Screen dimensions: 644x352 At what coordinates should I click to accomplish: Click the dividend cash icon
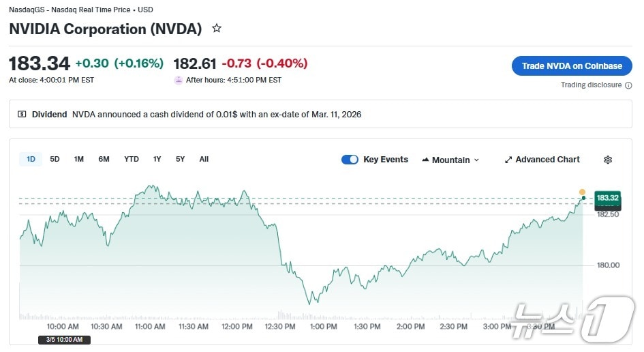click(x=22, y=114)
